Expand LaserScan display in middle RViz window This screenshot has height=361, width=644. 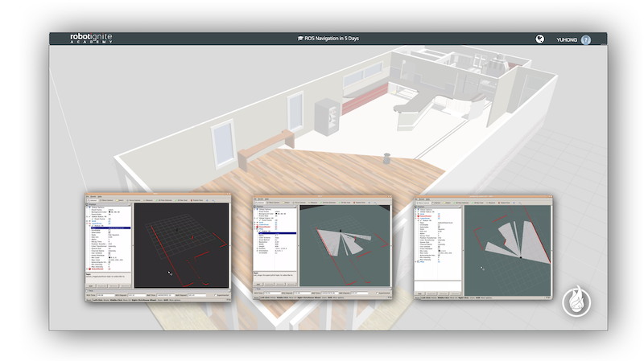[254, 224]
